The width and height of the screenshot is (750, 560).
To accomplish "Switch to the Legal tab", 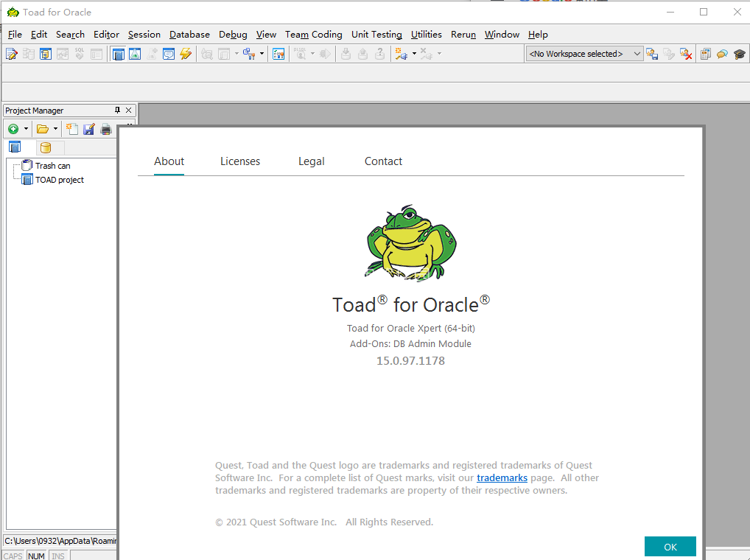I will 312,161.
